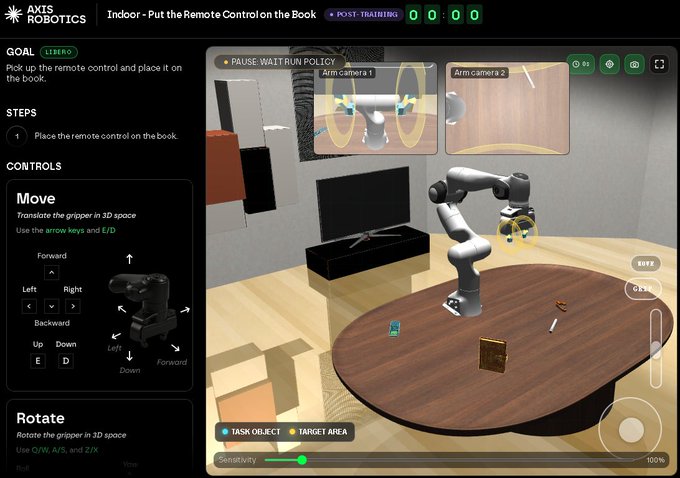680x478 pixels.
Task: Click the 'Q/W, A/S, and Z/X' shortcut text
Action: (x=65, y=450)
